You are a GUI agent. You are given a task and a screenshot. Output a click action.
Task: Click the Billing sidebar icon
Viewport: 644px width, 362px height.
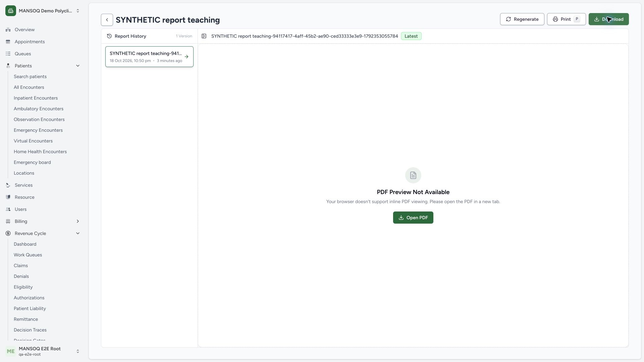pyautogui.click(x=8, y=221)
